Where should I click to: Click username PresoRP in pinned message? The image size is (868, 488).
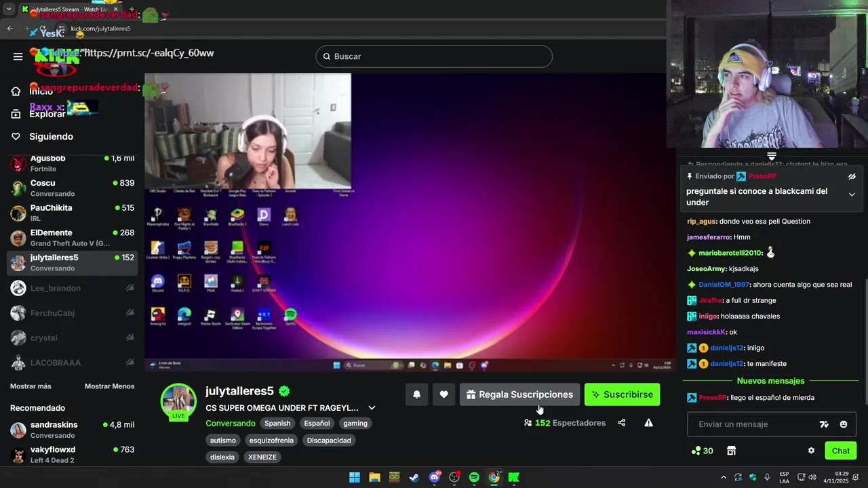tap(762, 176)
